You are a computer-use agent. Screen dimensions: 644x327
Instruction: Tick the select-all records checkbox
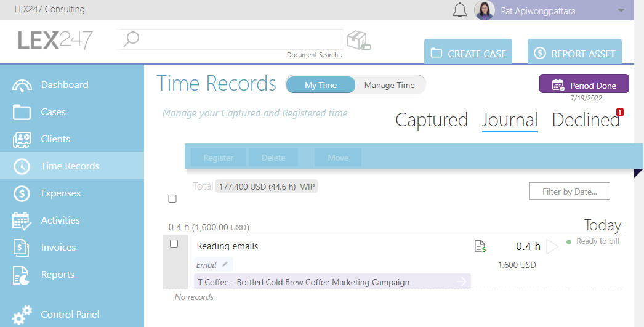tap(172, 199)
